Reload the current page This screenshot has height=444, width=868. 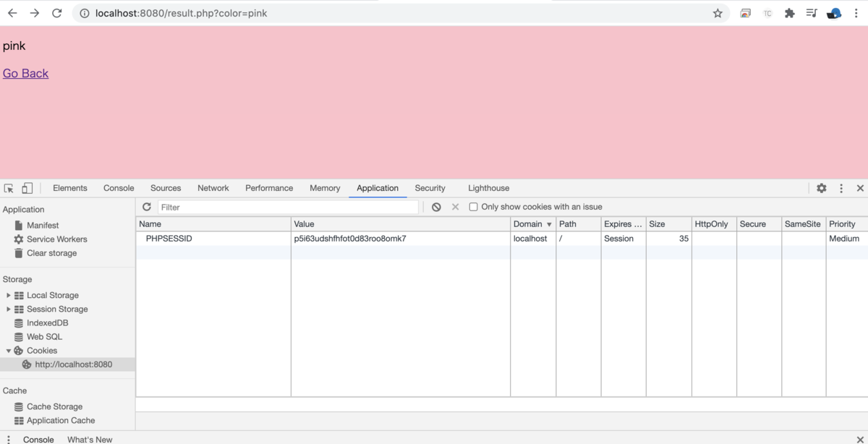coord(57,12)
